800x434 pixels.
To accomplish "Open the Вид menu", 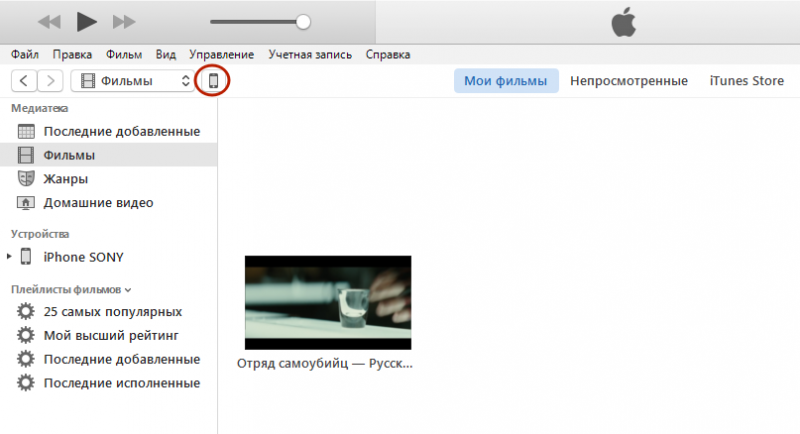I will tap(166, 55).
